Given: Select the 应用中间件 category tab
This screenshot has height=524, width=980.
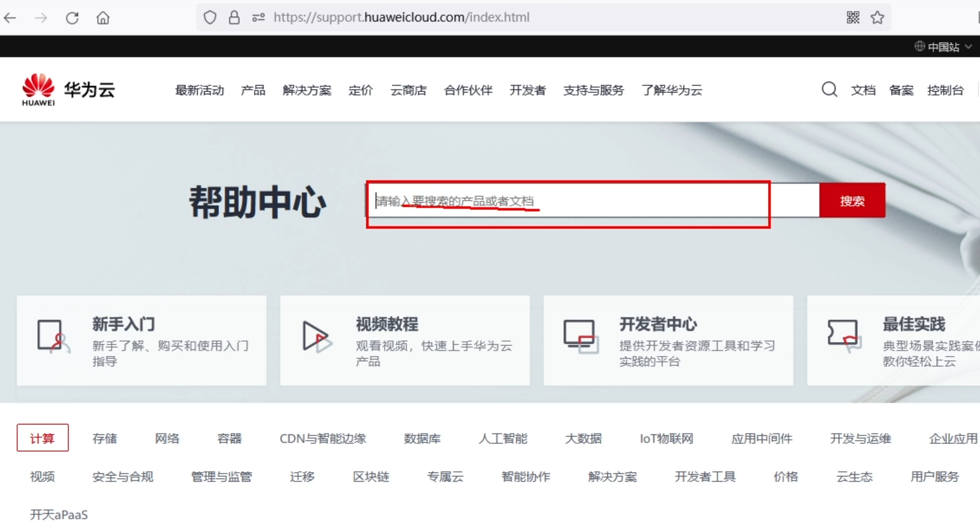Looking at the screenshot, I should [762, 438].
